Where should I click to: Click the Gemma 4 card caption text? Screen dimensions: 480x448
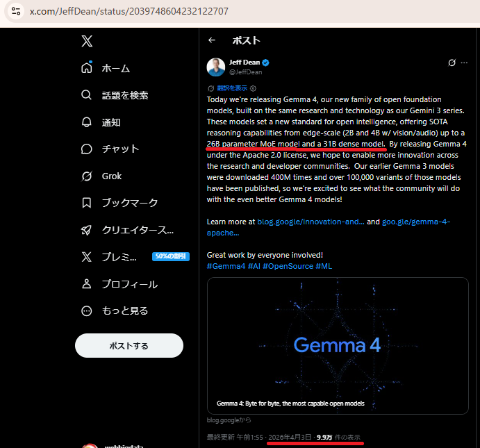[290, 404]
